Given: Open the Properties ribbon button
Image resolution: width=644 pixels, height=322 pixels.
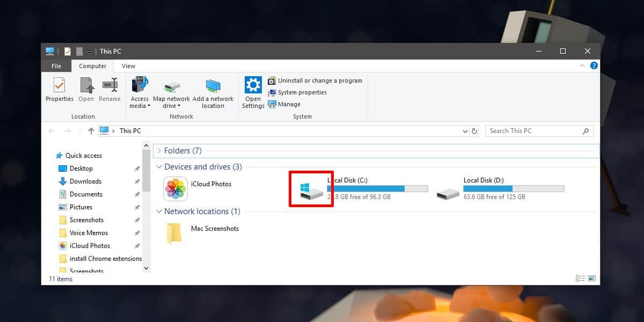Looking at the screenshot, I should 59,90.
